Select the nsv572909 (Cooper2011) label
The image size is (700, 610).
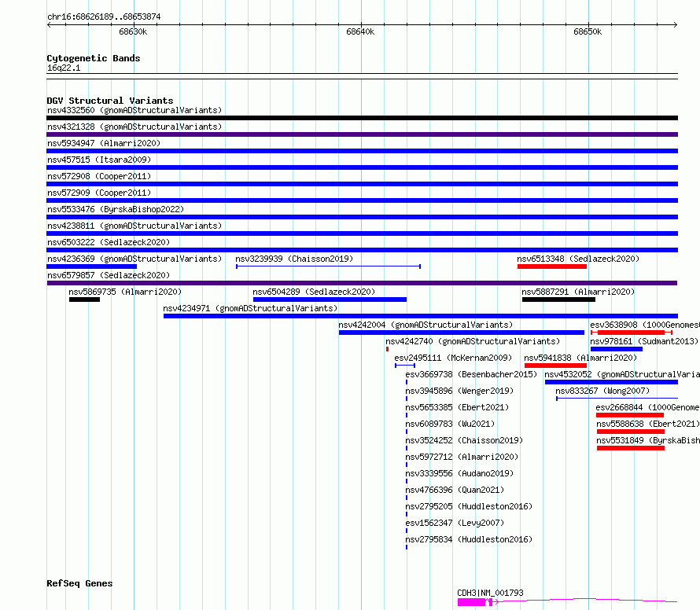[99, 193]
